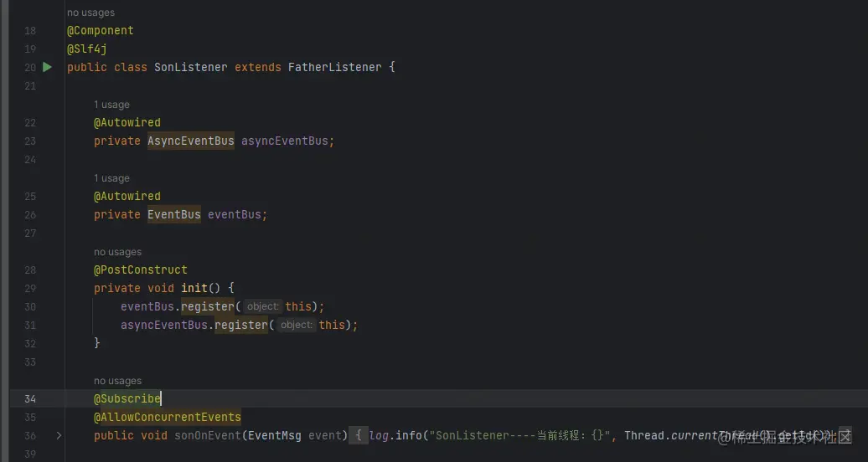The height and width of the screenshot is (462, 868).
Task: Click log.info in the folded method body
Action: (x=395, y=435)
